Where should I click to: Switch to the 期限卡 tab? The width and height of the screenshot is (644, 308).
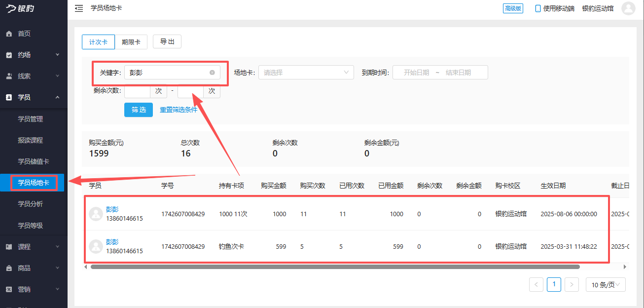tap(131, 42)
